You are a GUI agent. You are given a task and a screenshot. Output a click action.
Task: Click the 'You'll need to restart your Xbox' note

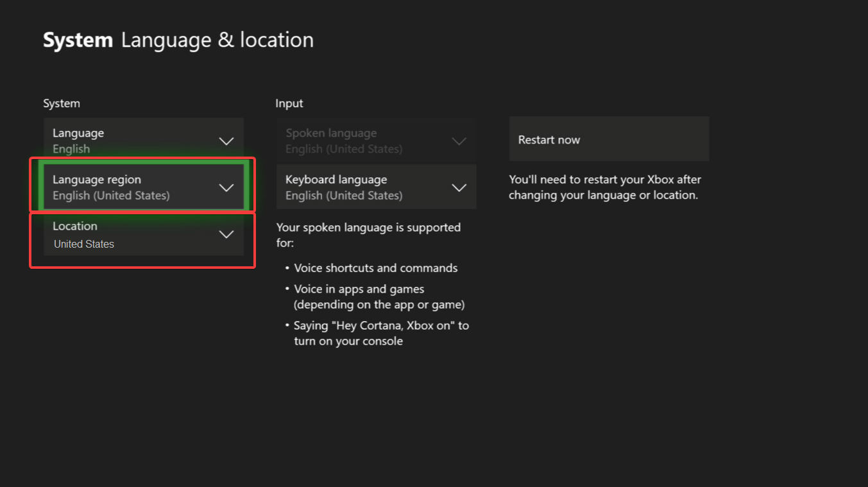point(605,187)
